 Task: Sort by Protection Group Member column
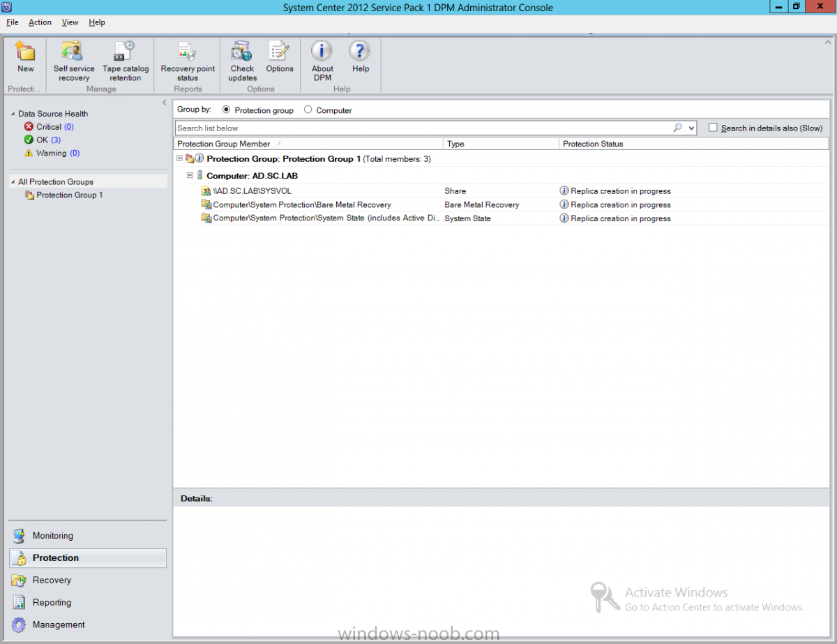308,144
